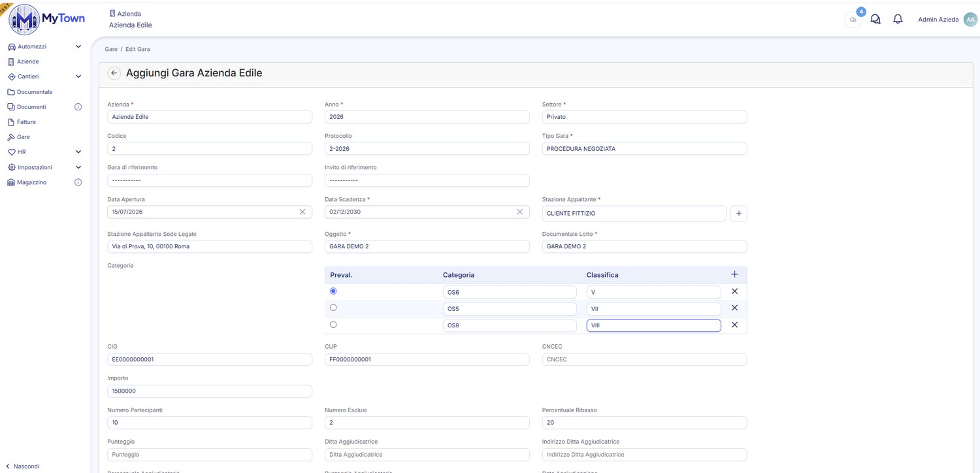Select OS8 as prevalent category
980x473 pixels.
(x=334, y=325)
